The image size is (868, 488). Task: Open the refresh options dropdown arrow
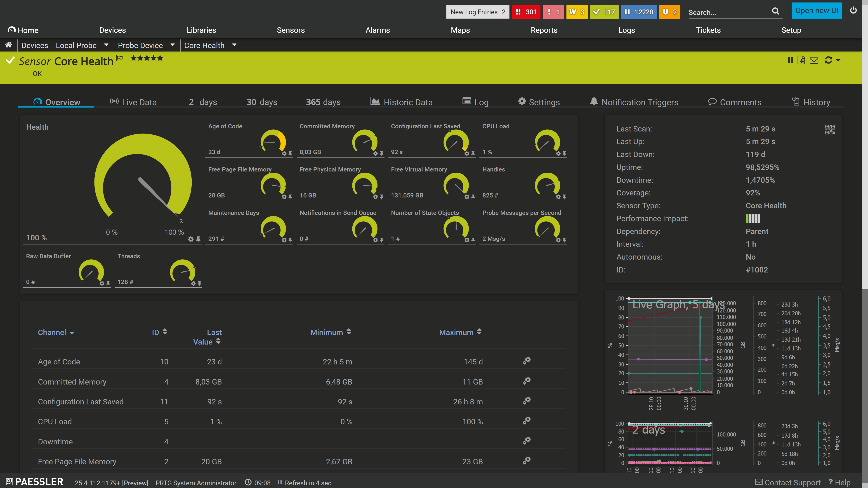pos(838,60)
